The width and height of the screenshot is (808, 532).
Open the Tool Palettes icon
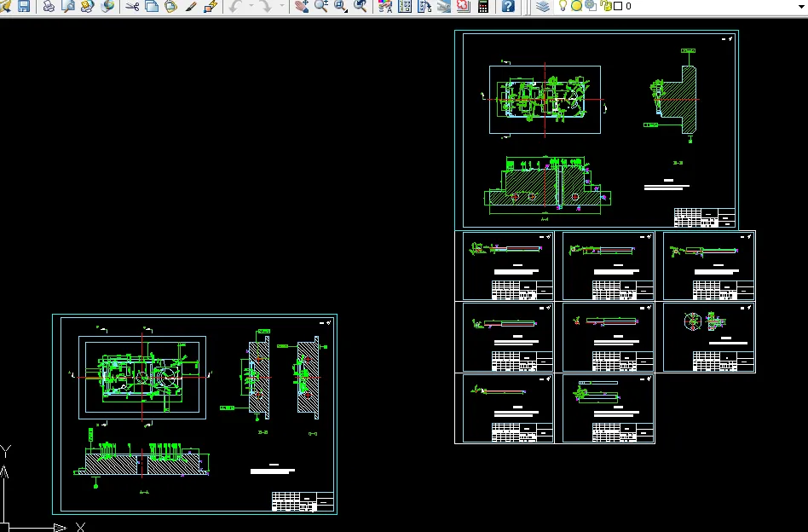(424, 6)
